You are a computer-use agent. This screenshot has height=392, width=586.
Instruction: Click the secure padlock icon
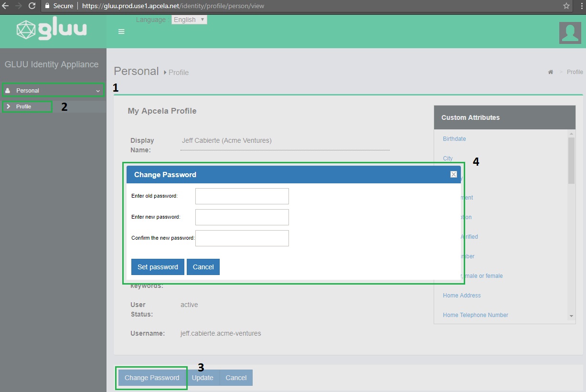pyautogui.click(x=47, y=6)
